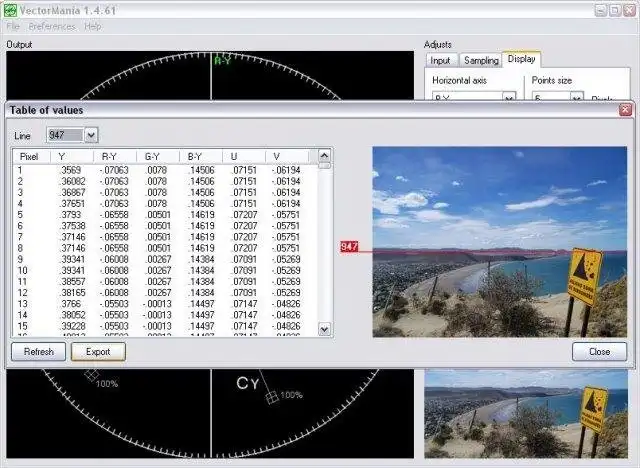640x468 pixels.
Task: Click the table scroll down arrow
Action: pyautogui.click(x=324, y=329)
